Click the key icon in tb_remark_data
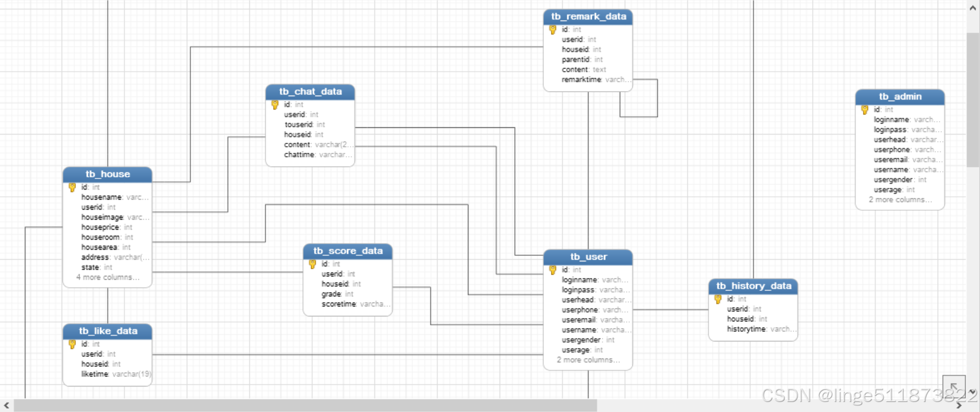This screenshot has width=980, height=412. coord(553,29)
